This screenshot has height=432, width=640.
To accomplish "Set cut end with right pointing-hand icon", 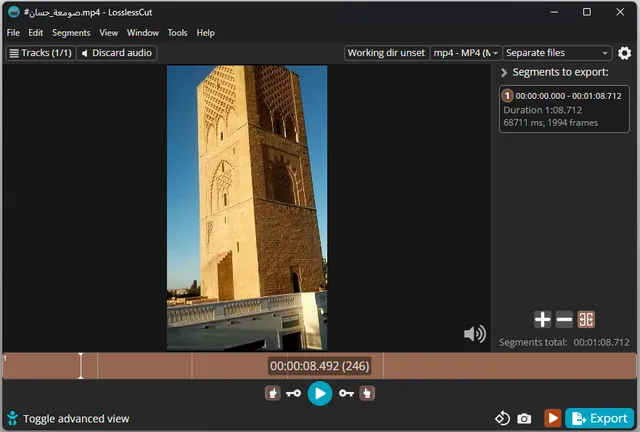I will 367,394.
